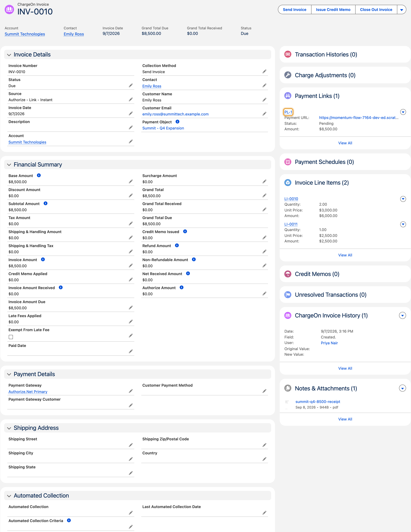
Task: View all Notes & Attachments
Action: 345,419
